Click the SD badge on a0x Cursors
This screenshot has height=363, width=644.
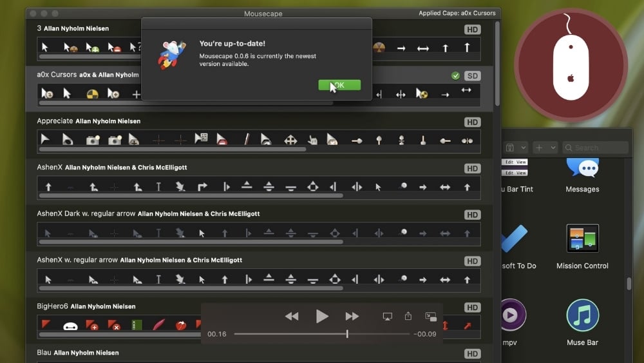click(x=473, y=76)
